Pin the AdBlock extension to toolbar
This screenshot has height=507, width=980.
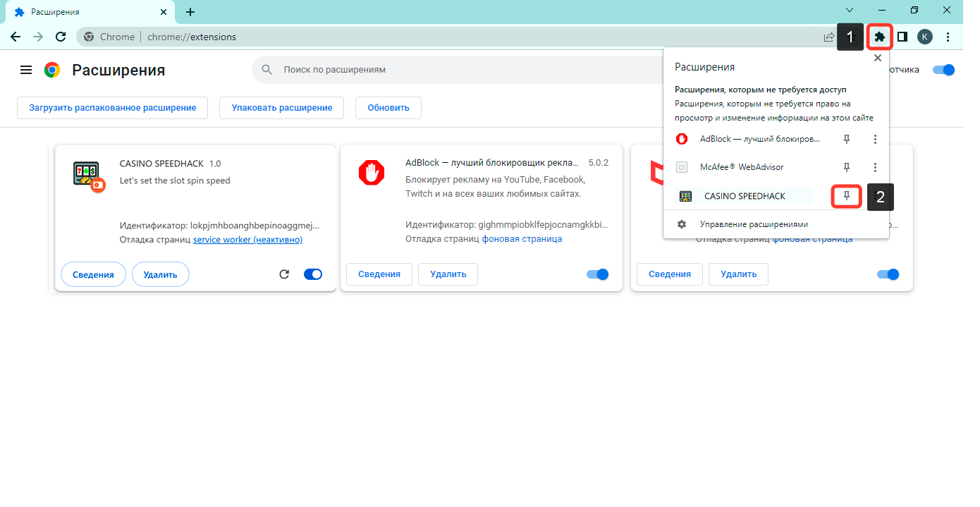click(847, 140)
